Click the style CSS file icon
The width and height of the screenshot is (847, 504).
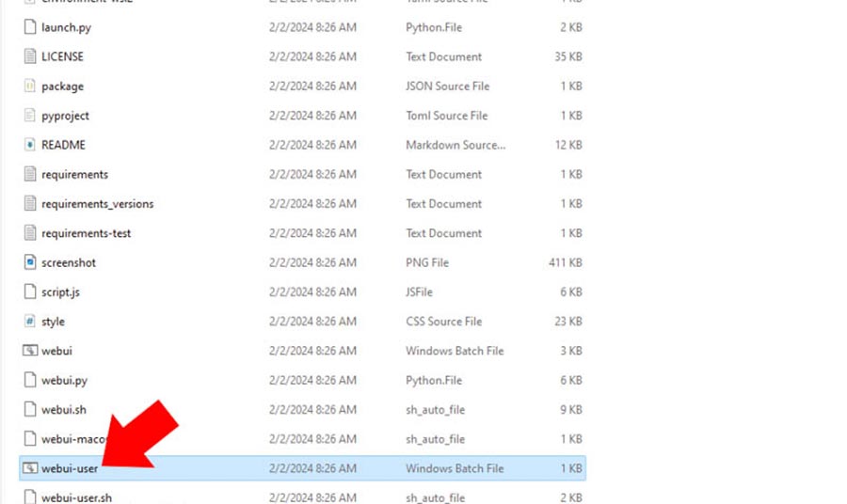click(30, 322)
